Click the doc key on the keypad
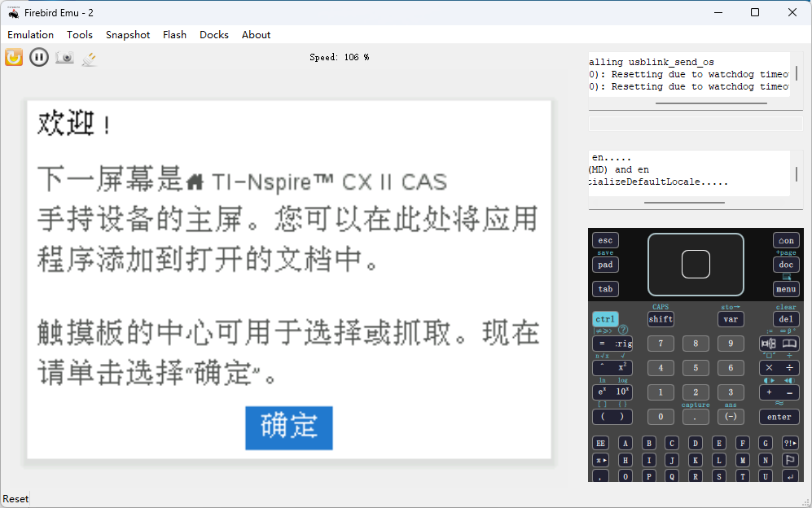 click(x=786, y=265)
